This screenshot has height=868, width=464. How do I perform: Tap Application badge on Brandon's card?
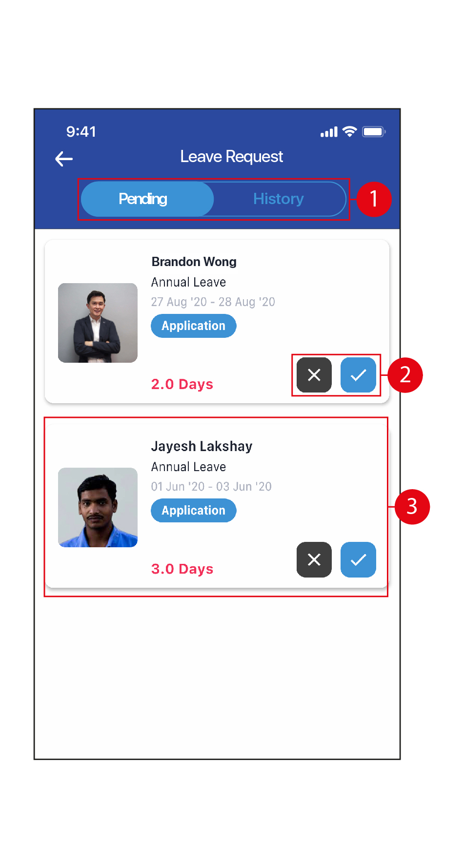point(194,326)
